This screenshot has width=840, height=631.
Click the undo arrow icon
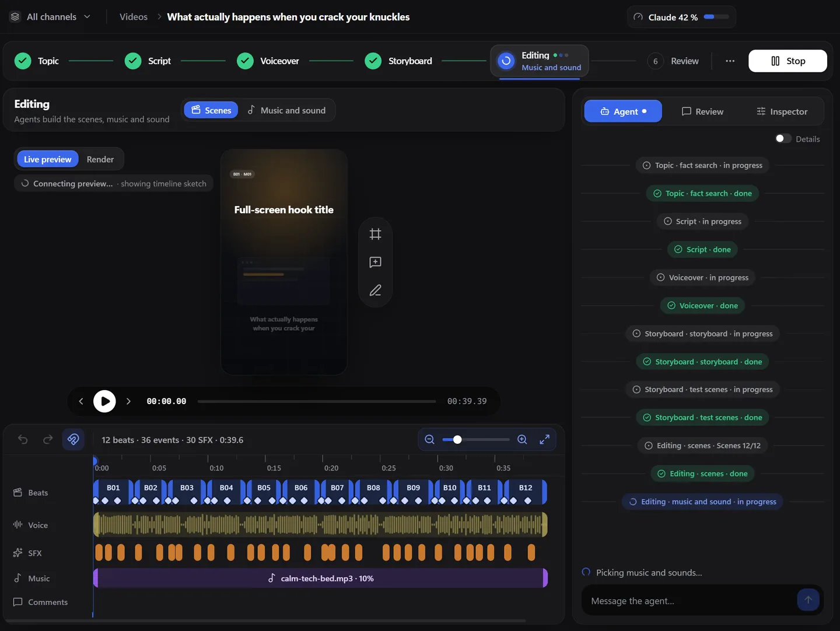pyautogui.click(x=23, y=440)
